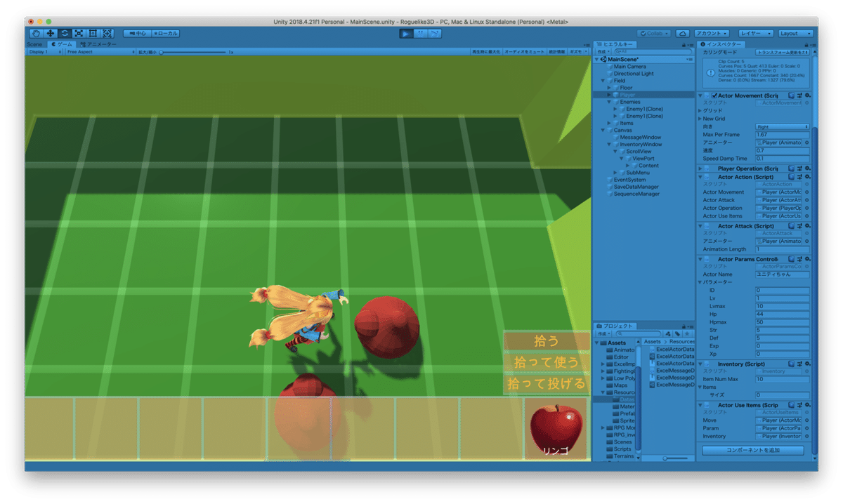Screen dimensions: 843x504
Task: Switch to the ゲーム tab
Action: coord(61,44)
